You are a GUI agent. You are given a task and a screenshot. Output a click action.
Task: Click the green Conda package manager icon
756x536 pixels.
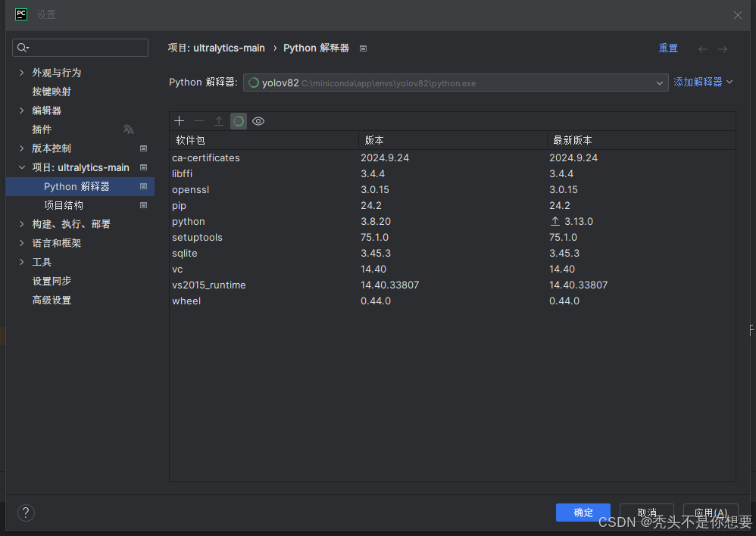239,121
